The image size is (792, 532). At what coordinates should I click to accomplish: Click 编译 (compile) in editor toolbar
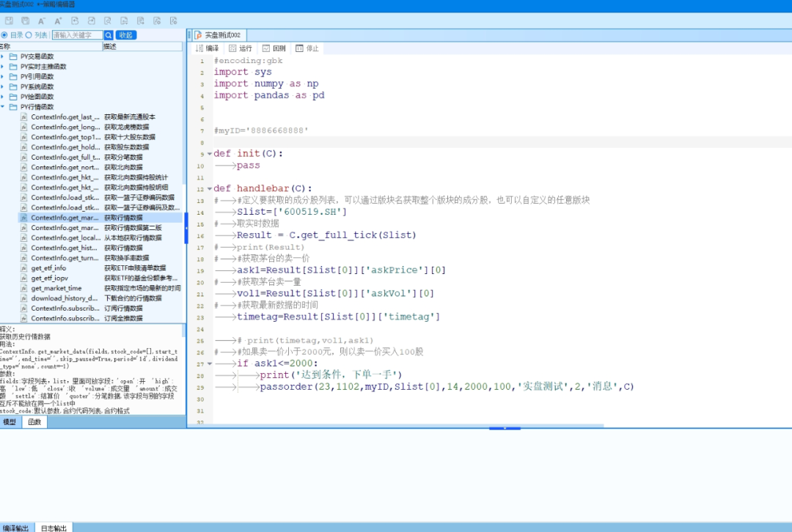point(207,48)
